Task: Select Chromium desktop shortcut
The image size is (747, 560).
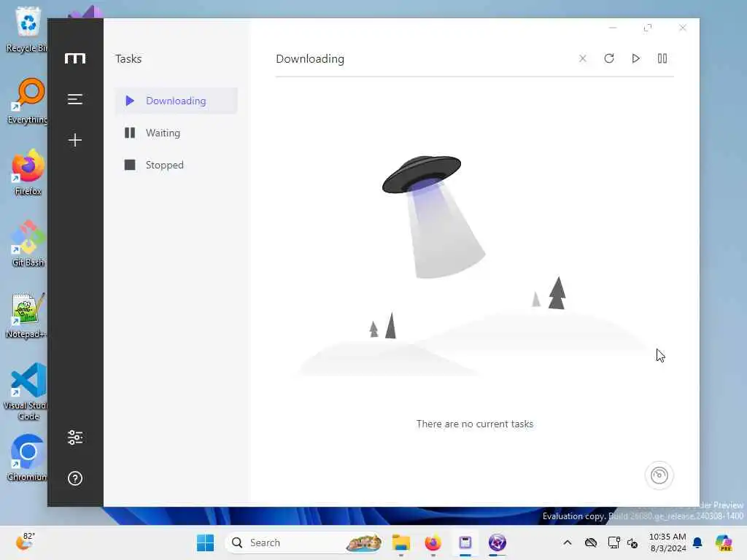Action: (x=27, y=458)
